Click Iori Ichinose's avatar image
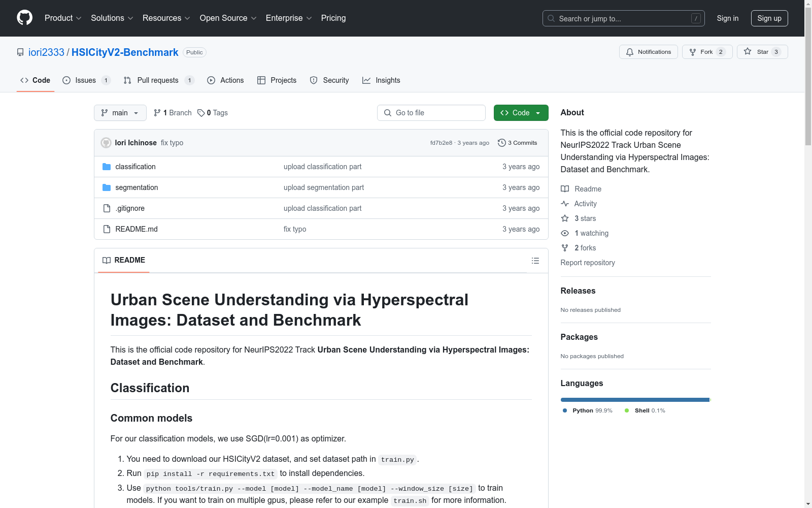The height and width of the screenshot is (508, 812). (x=106, y=143)
